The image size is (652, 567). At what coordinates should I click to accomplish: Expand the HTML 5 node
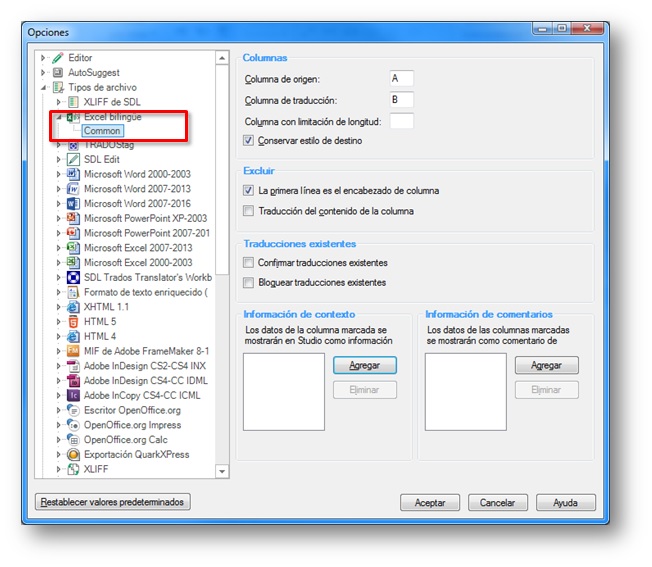click(58, 322)
